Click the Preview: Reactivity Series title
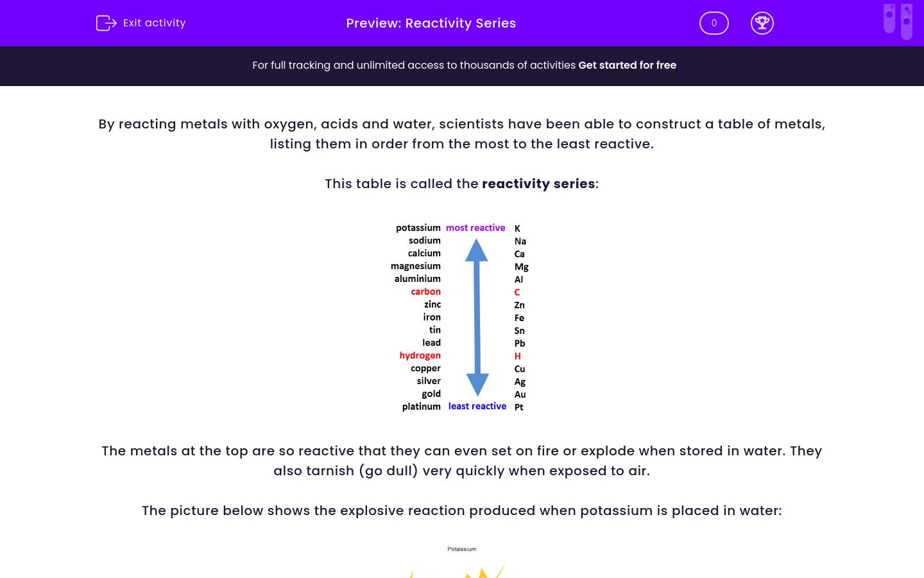This screenshot has width=924, height=578. pyautogui.click(x=431, y=23)
